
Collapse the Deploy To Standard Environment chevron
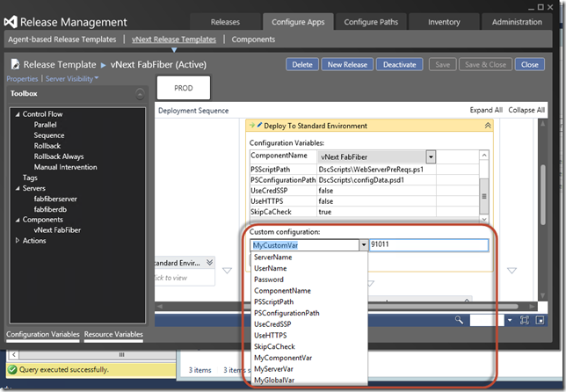coord(488,126)
